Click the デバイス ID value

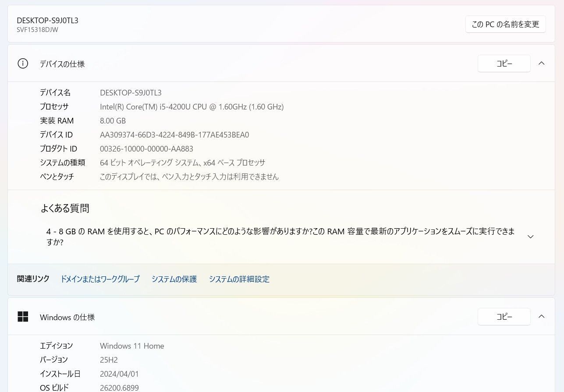(175, 134)
